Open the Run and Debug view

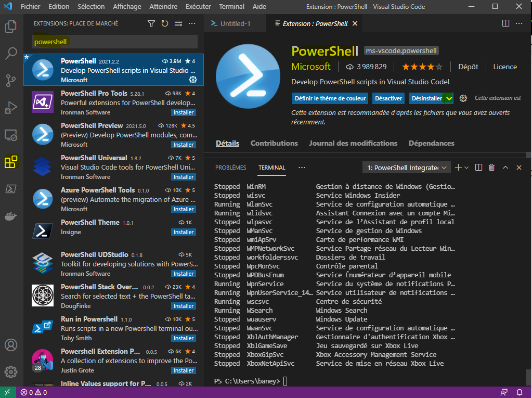coord(11,108)
